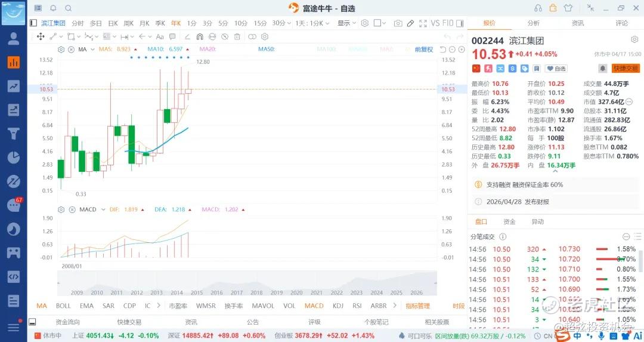
Task: Select the text Aa annotation tool
Action: coord(160,36)
